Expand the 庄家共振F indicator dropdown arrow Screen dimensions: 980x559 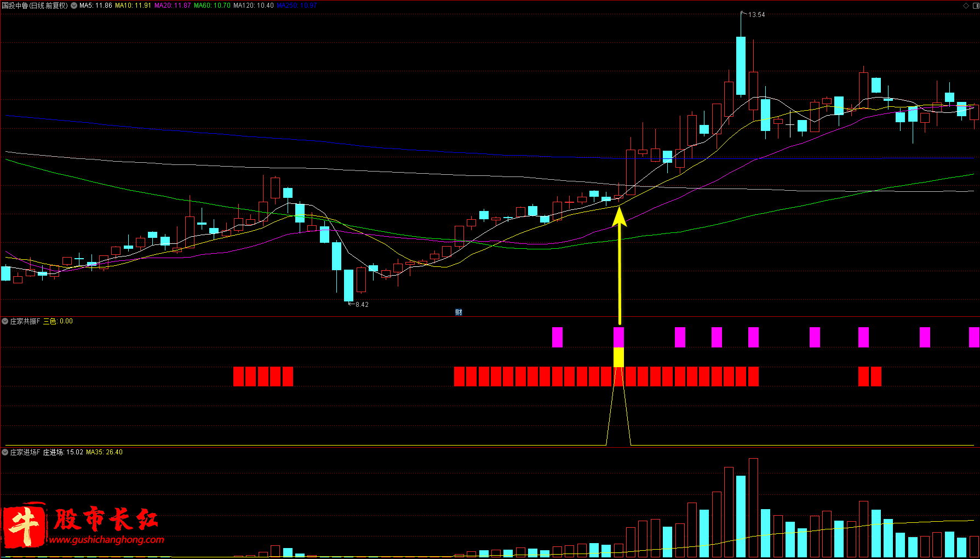5,321
